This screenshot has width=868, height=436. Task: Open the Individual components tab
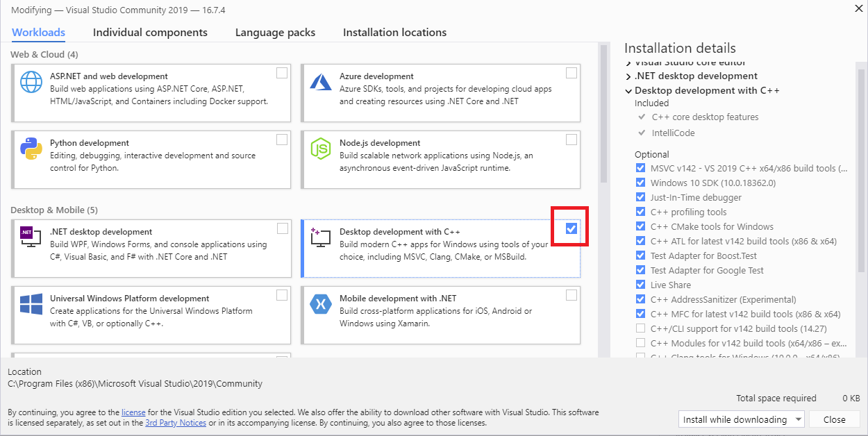[x=150, y=33]
